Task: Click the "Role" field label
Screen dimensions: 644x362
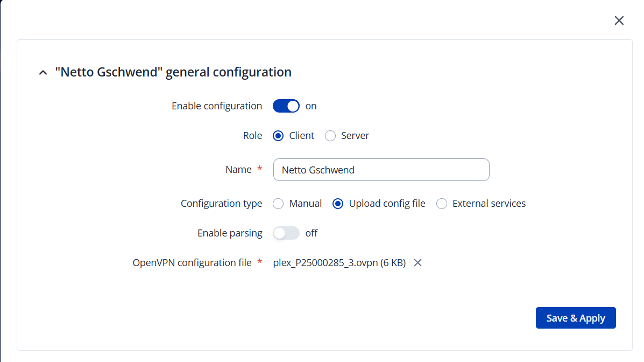Action: pyautogui.click(x=252, y=136)
